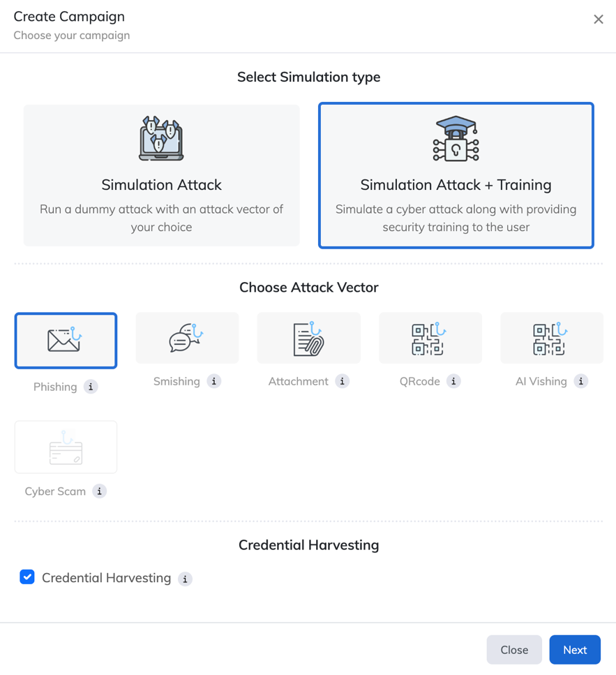Choose the Smishing chat bubble icon
This screenshot has width=616, height=675.
187,338
